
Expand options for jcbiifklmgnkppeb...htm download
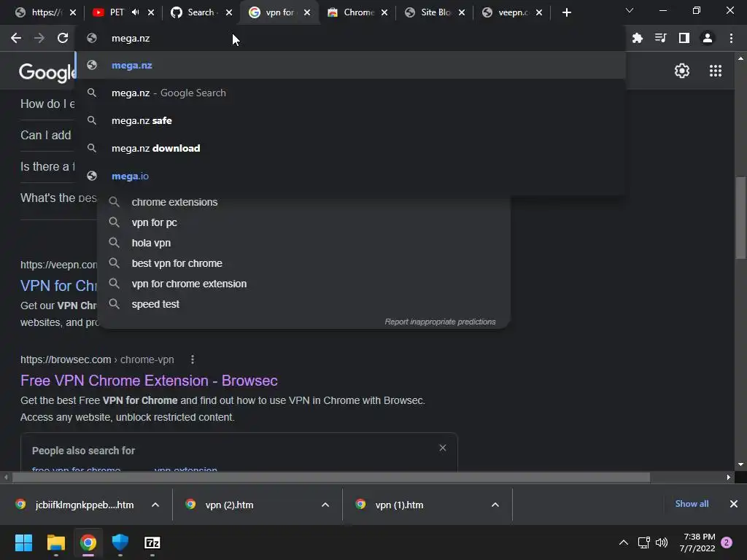click(x=155, y=505)
